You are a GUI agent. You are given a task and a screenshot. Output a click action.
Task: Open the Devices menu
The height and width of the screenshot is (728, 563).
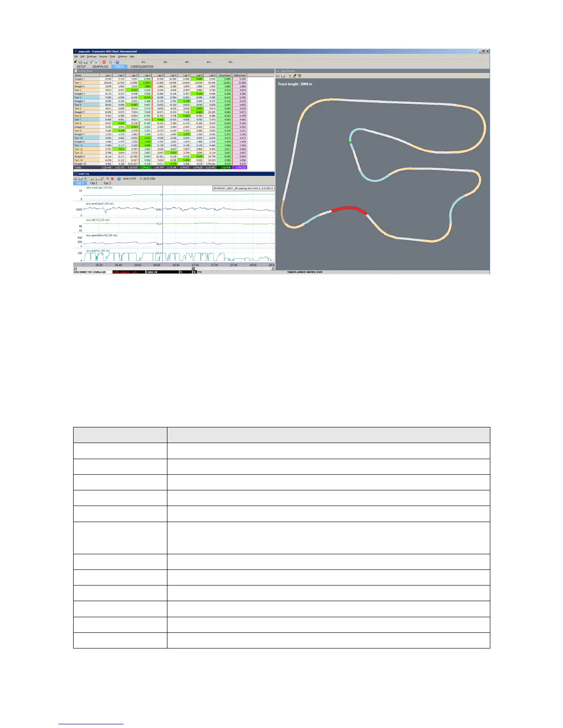click(x=103, y=57)
